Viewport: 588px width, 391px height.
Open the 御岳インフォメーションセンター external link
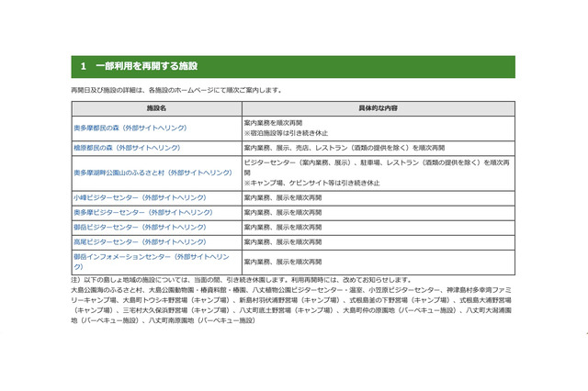tap(151, 262)
